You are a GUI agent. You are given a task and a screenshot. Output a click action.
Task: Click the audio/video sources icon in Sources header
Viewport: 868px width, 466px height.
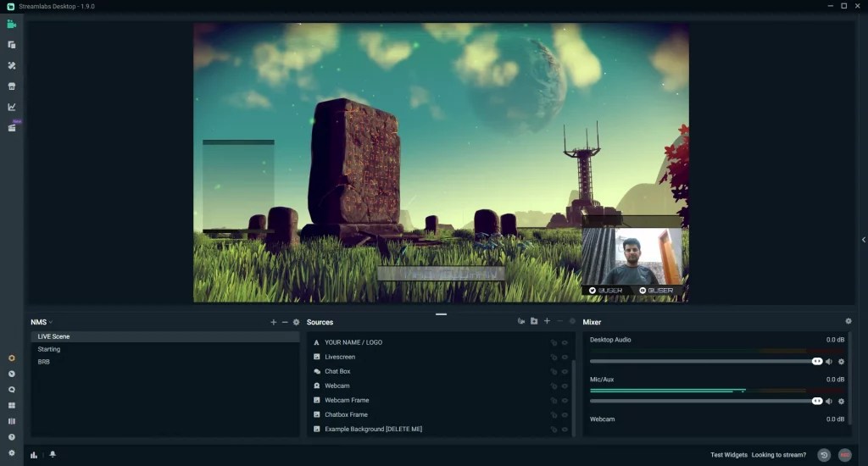(x=521, y=321)
